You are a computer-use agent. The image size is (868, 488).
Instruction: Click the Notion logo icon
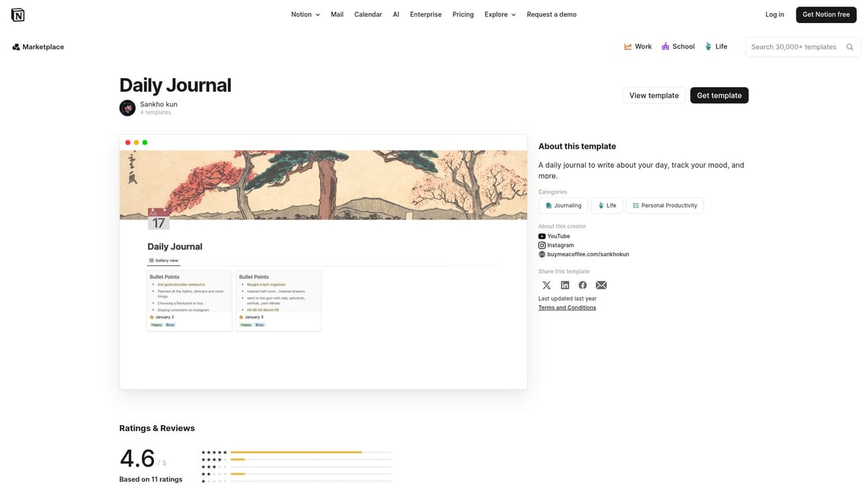[17, 14]
